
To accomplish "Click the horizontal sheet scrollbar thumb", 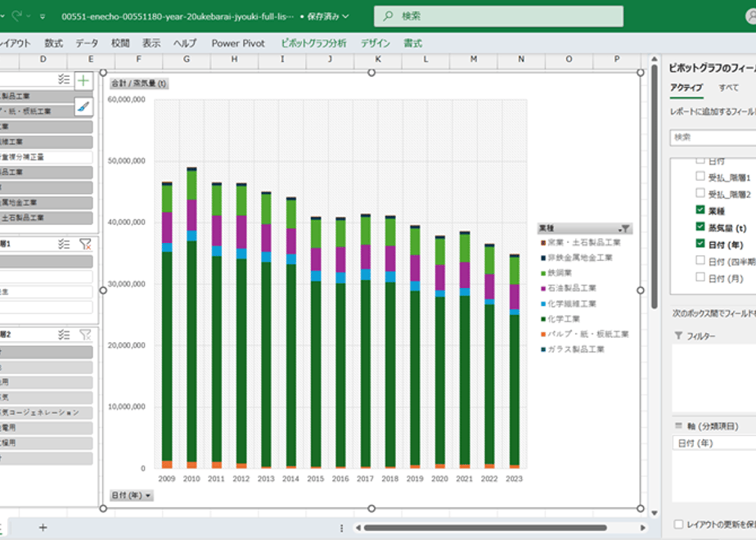I will pyautogui.click(x=484, y=528).
